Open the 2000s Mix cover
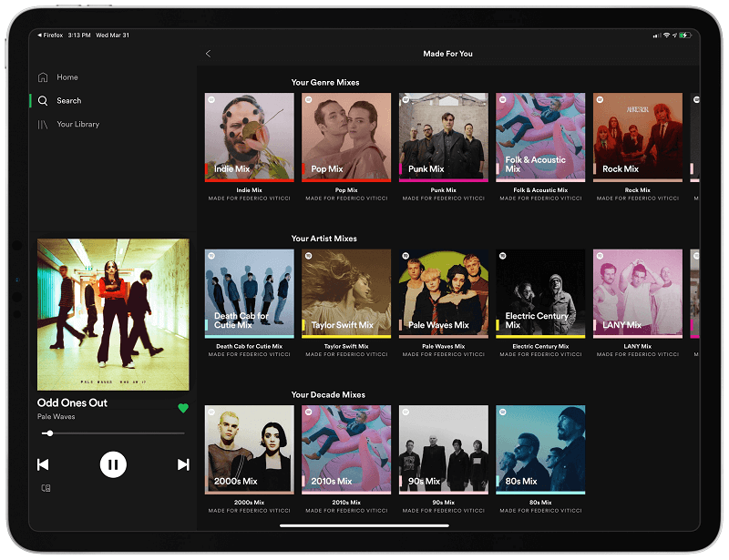Viewport: 729px width, 560px height. tap(249, 450)
